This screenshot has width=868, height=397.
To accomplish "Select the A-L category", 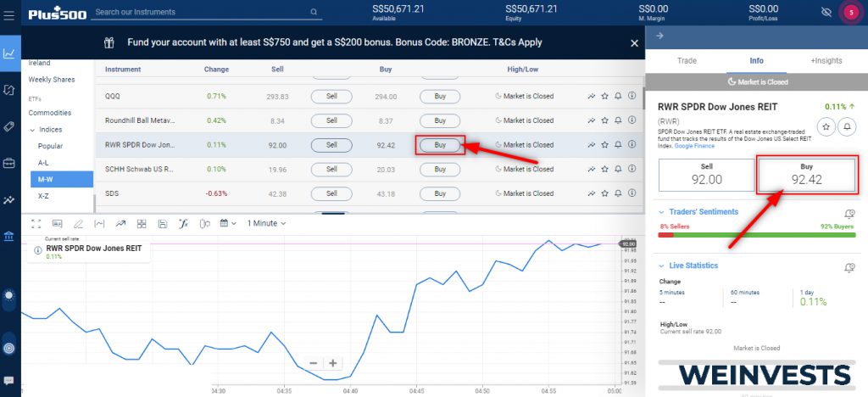I will 44,163.
